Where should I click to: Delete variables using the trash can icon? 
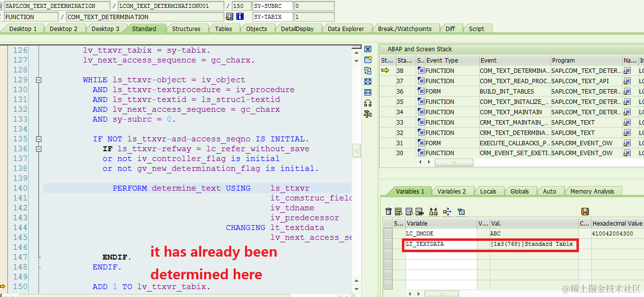pos(389,211)
